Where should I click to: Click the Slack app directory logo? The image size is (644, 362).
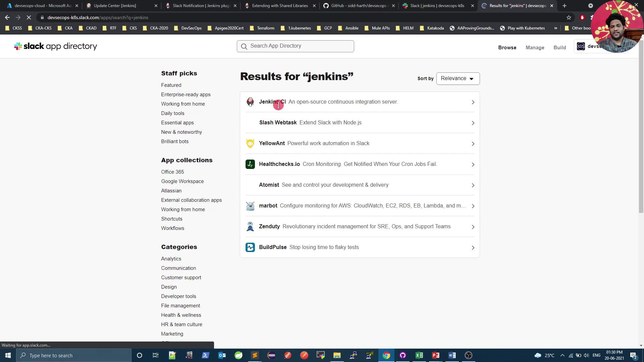pyautogui.click(x=56, y=46)
